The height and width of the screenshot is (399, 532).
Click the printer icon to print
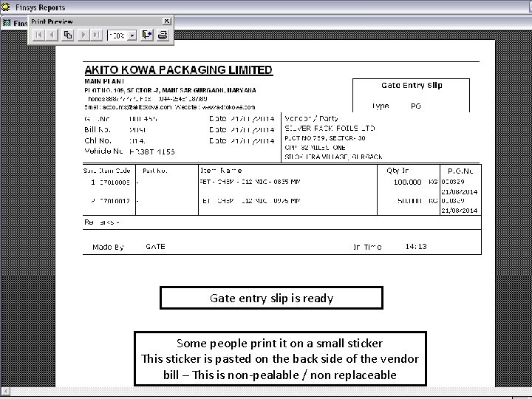tap(163, 35)
